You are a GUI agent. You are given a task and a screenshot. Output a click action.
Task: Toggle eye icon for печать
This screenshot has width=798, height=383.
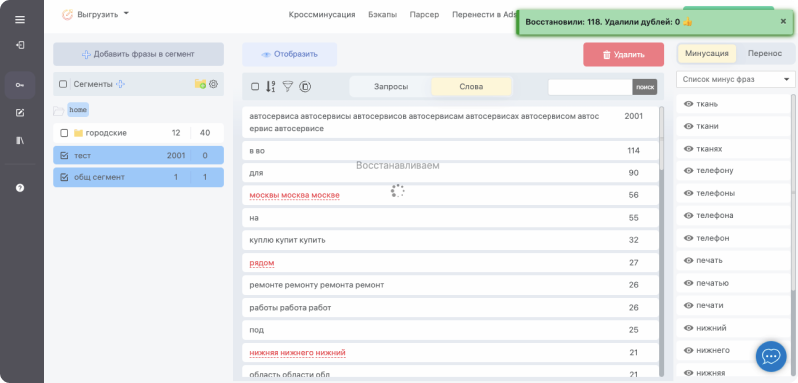pyautogui.click(x=689, y=260)
